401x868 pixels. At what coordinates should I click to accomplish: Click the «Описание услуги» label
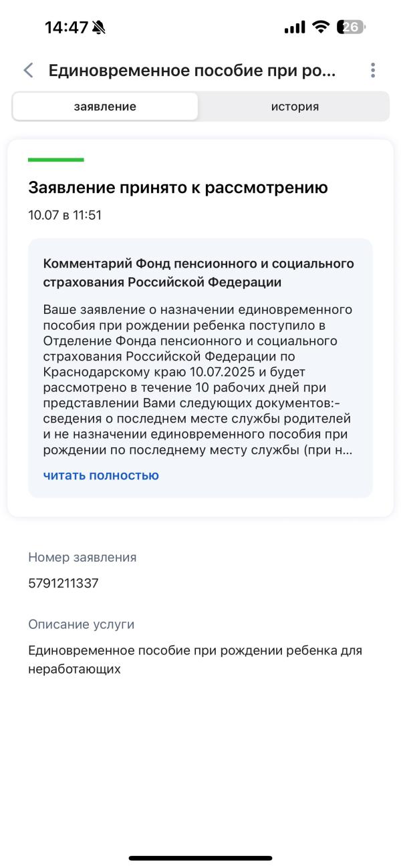(81, 624)
